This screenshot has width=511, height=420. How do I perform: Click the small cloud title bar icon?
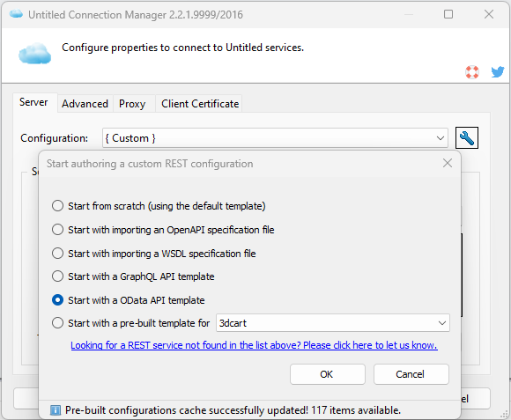(16, 14)
